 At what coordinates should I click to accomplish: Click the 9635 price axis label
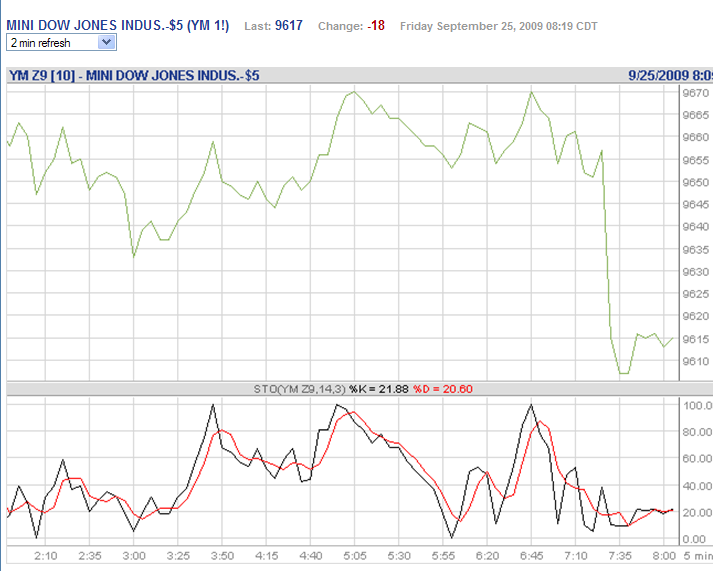[696, 250]
